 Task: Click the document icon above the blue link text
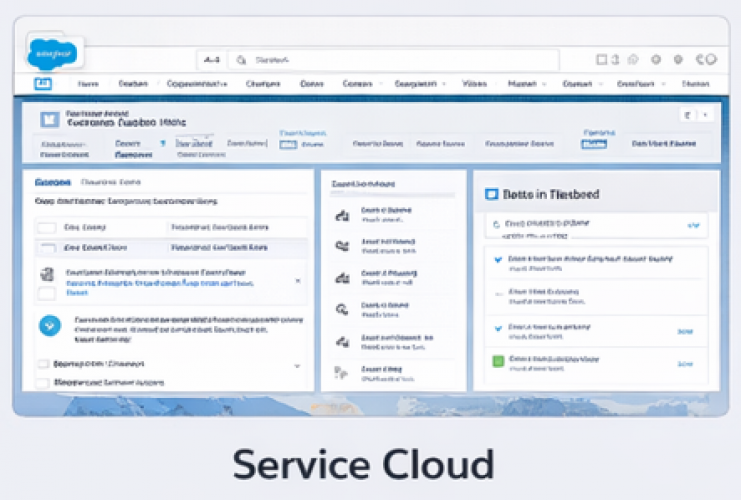point(47,274)
